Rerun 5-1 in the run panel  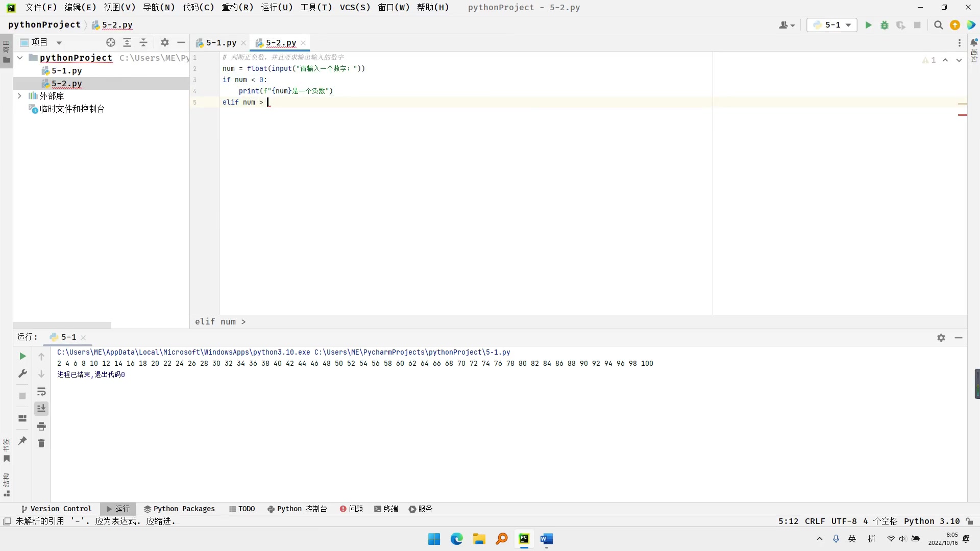point(22,356)
